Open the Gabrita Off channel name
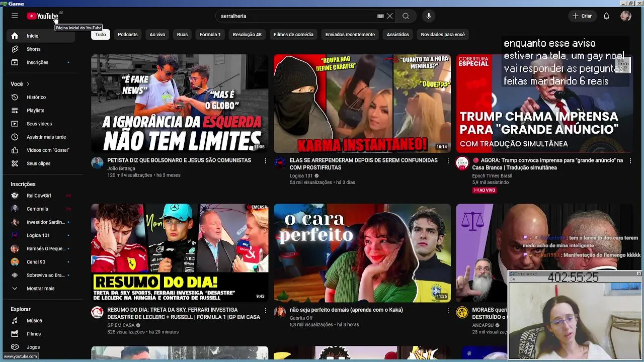 pyautogui.click(x=301, y=318)
